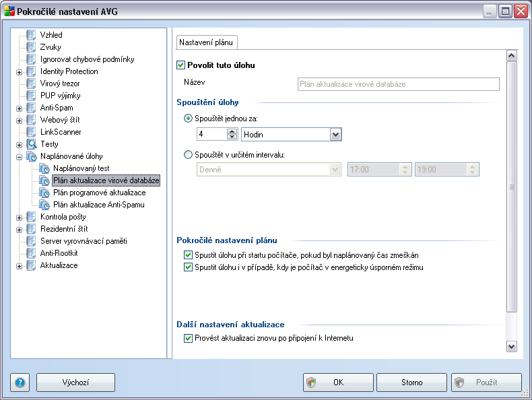Click the Vzhled tree item icon
The width and height of the screenshot is (532, 400).
click(x=31, y=35)
